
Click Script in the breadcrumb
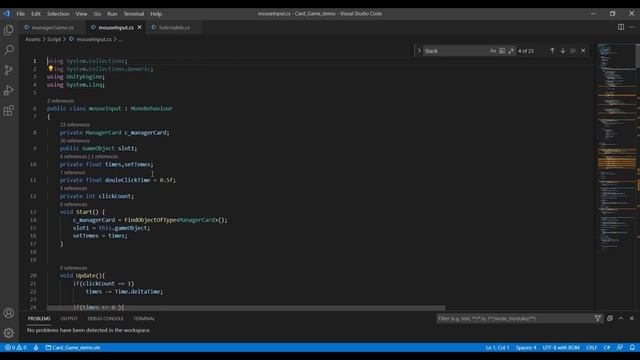click(x=53, y=39)
